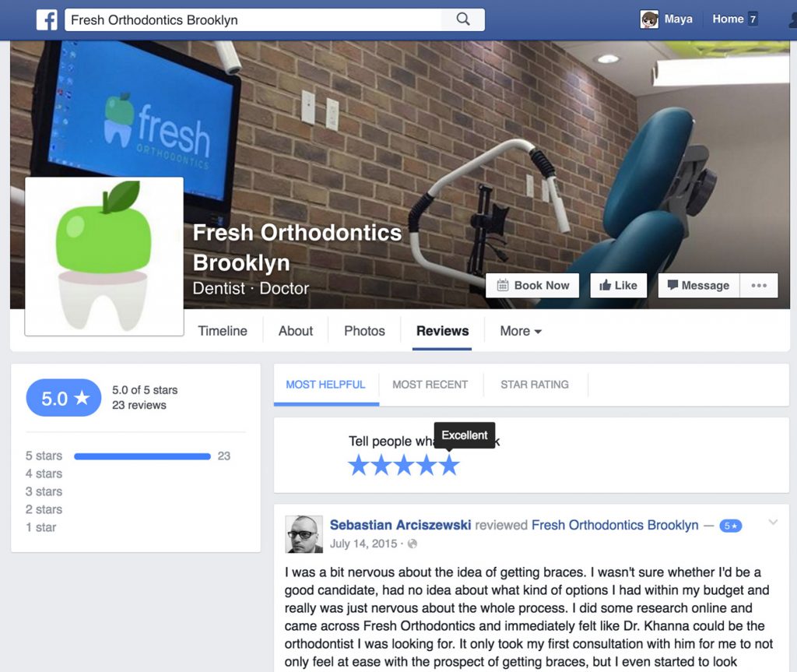Viewport: 797px width, 672px height.
Task: Click the Facebook logo icon
Action: click(47, 19)
